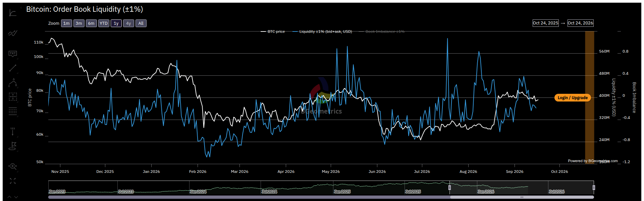Edit the start date Oct 24, 2025

546,23
